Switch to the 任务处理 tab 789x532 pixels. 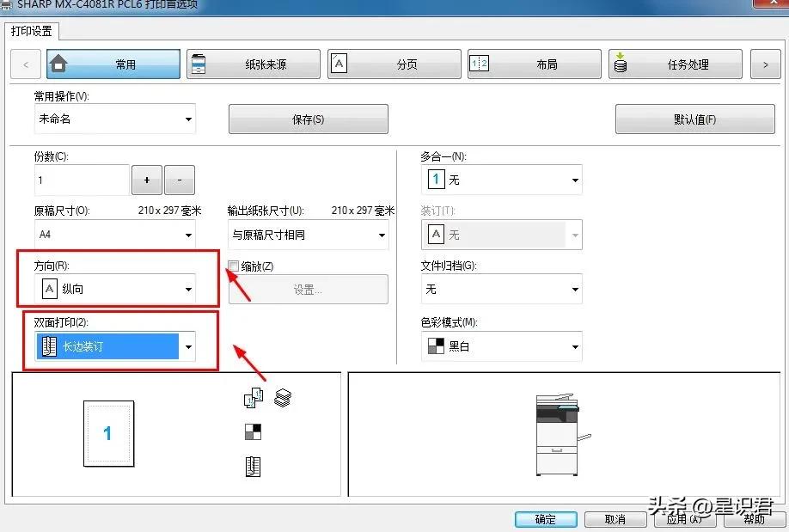675,63
